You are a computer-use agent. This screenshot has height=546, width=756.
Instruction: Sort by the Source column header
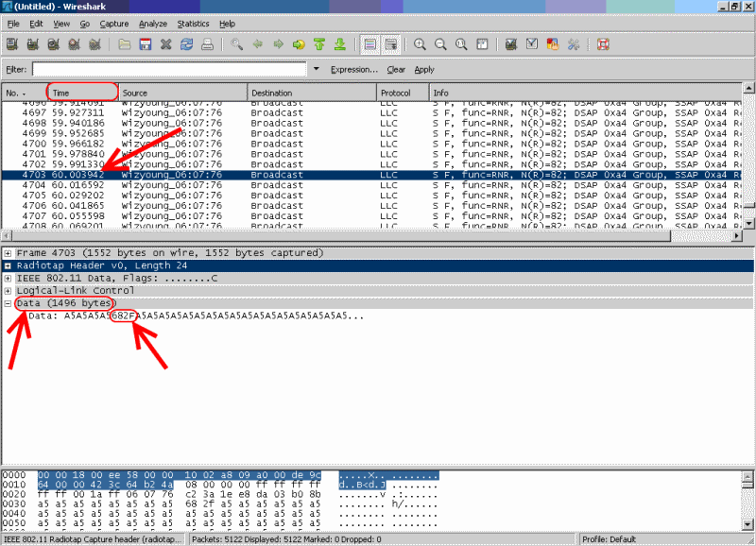pos(183,93)
